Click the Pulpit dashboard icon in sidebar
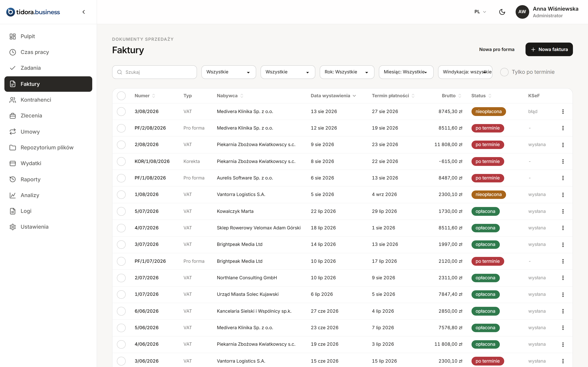 13,36
